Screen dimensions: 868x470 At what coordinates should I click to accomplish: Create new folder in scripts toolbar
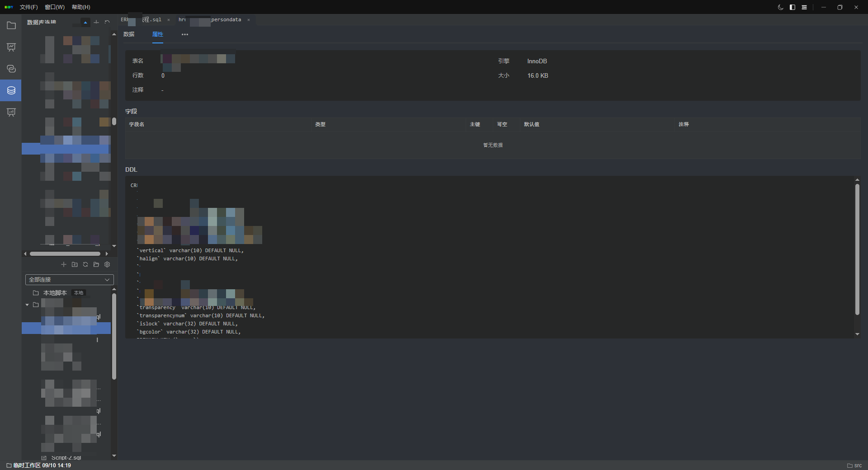(x=75, y=264)
